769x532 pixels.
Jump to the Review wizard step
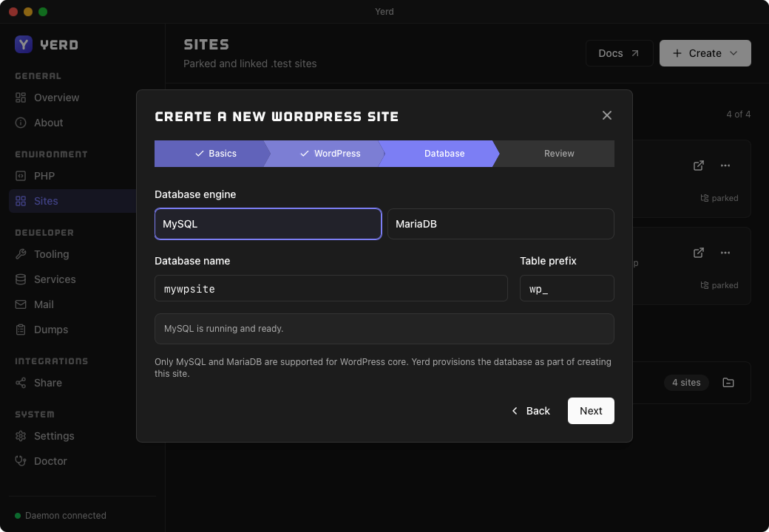pos(556,154)
